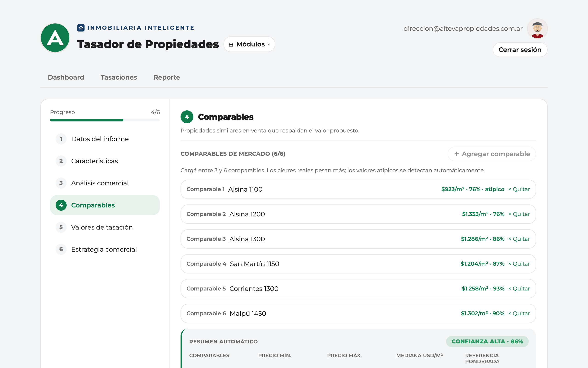Click the Inmobiliaria Inteligente house icon

[x=81, y=28]
